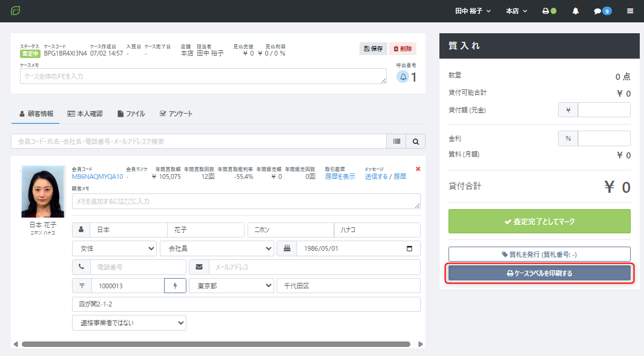Image resolution: width=644 pixels, height=356 pixels.
Task: Click the postal 〒 icon
Action: [82, 286]
